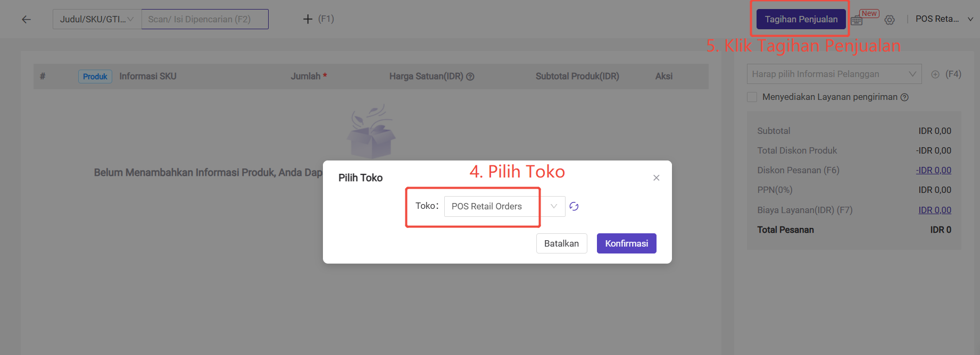Focus the Scan/Isi Dipencarian search field
Screen dimensions: 980x355
(x=205, y=19)
